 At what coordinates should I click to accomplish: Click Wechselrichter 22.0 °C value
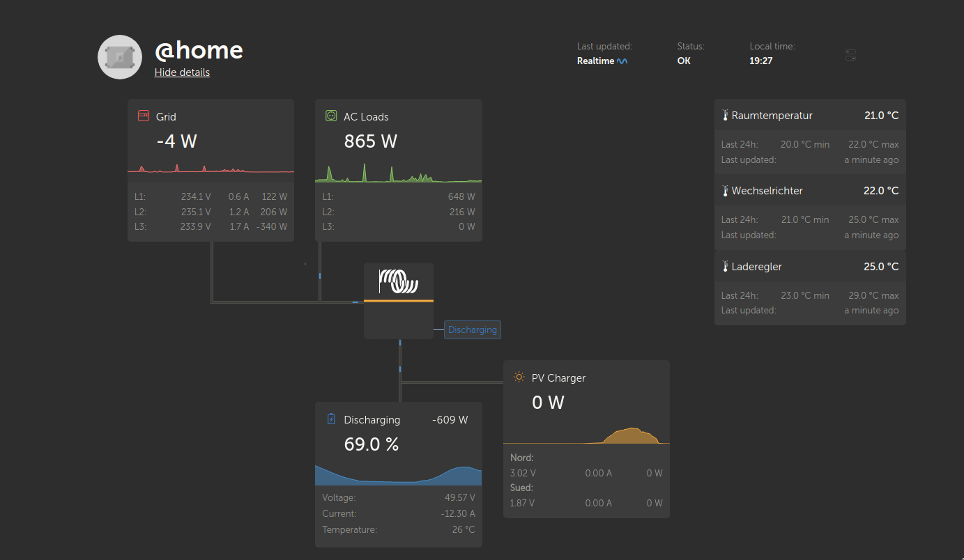(881, 191)
